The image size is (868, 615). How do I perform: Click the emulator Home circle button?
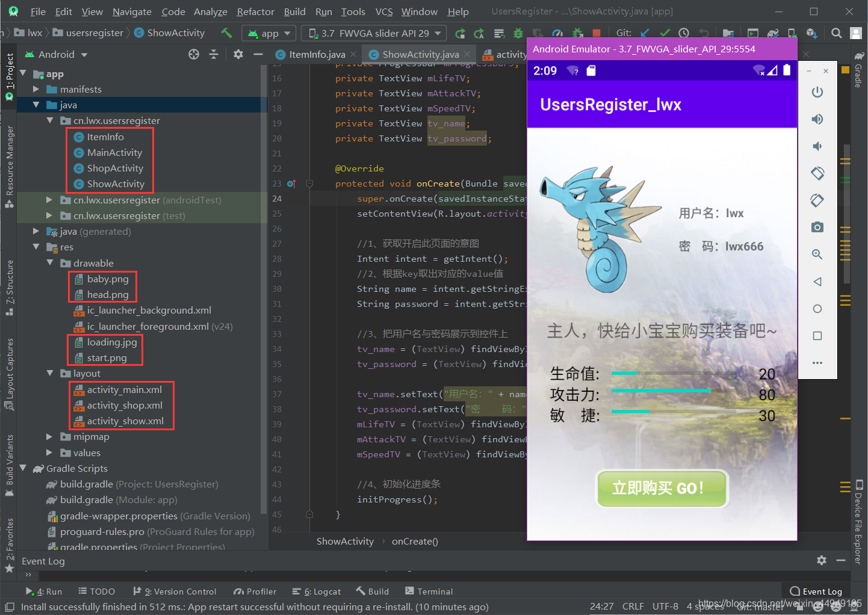pos(817,309)
